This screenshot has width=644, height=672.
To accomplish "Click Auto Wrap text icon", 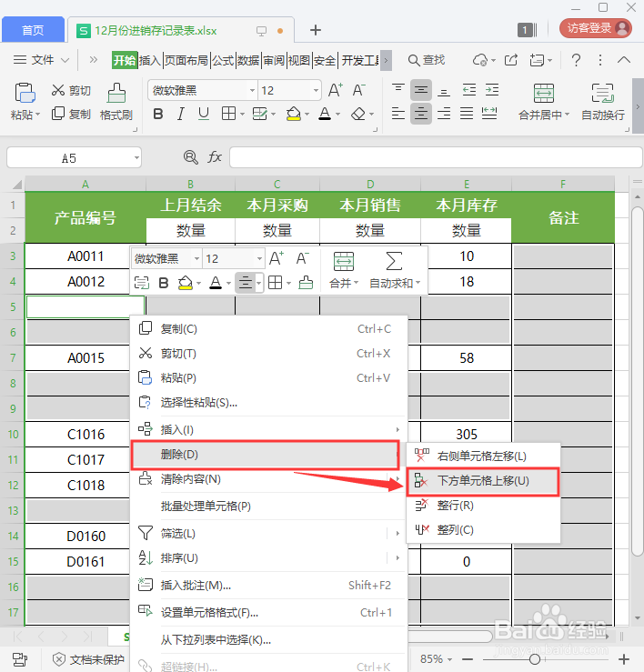I will (603, 93).
